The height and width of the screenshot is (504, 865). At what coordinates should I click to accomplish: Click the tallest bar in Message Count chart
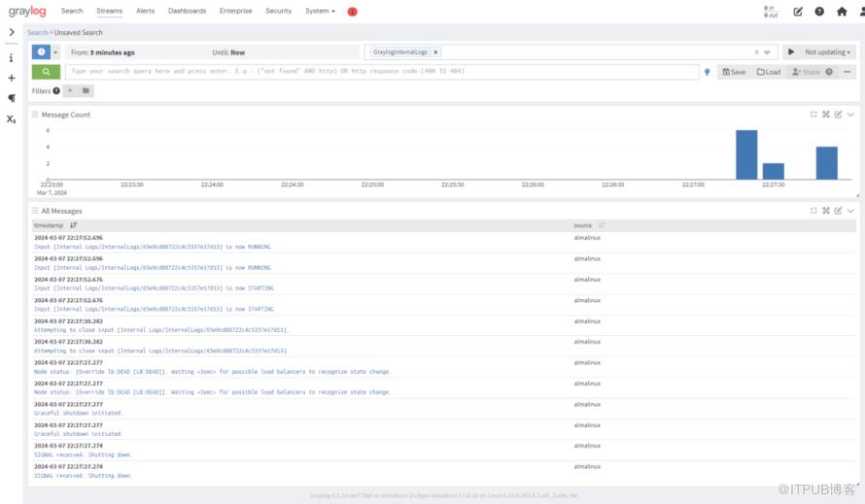pyautogui.click(x=745, y=155)
